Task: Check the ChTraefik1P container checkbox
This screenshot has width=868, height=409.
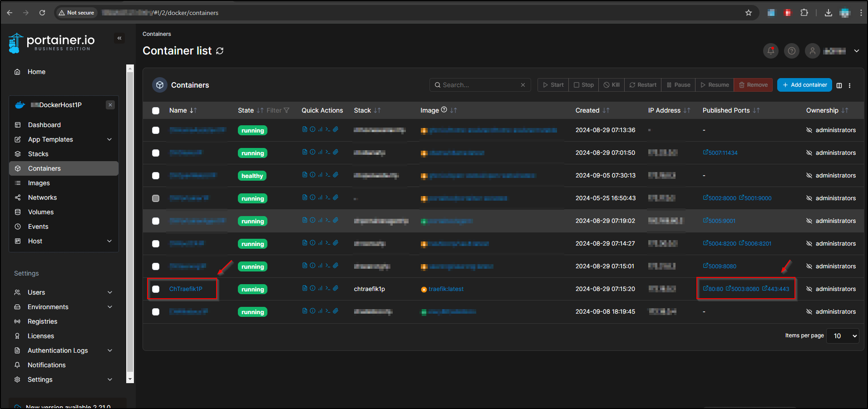Action: coord(156,289)
